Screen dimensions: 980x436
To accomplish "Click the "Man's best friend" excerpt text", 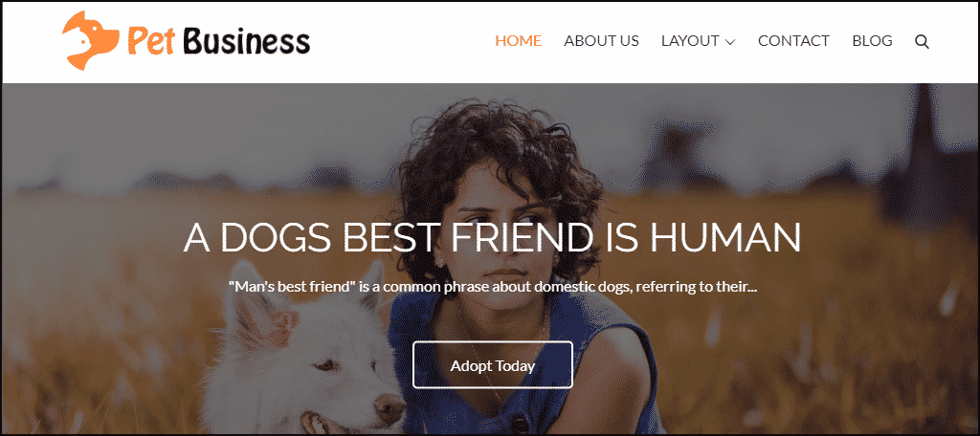I will 493,288.
